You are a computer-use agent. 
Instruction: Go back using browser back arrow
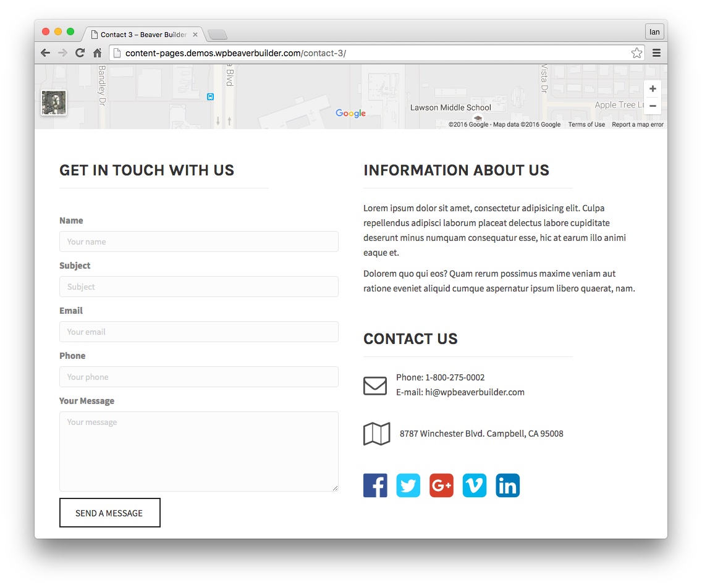click(x=45, y=52)
